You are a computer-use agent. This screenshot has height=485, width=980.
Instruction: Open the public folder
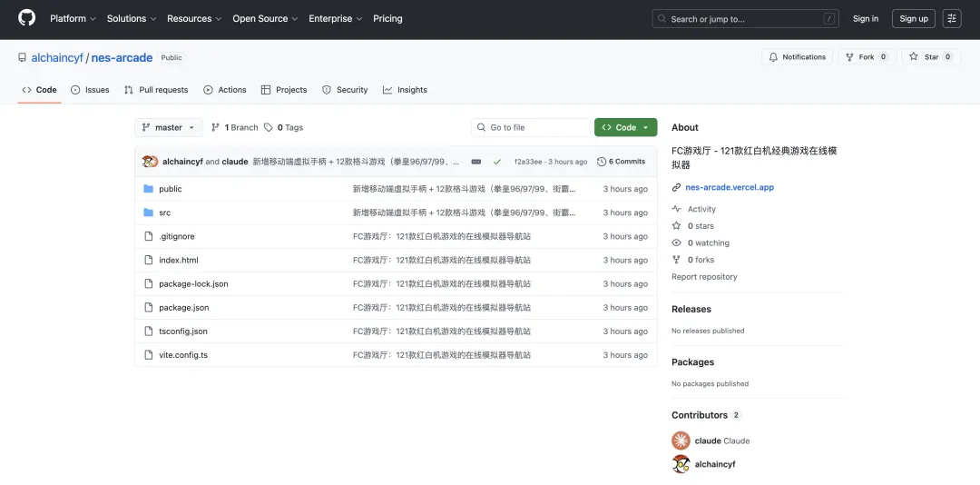click(x=171, y=189)
